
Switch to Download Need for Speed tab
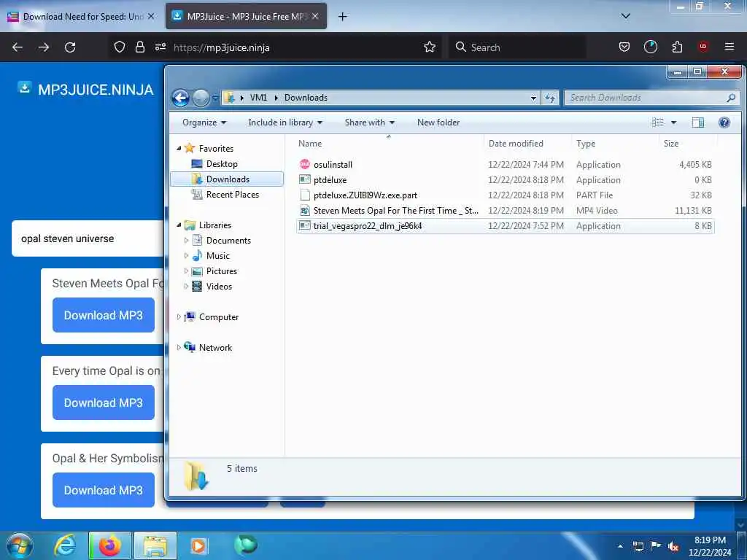[x=82, y=16]
